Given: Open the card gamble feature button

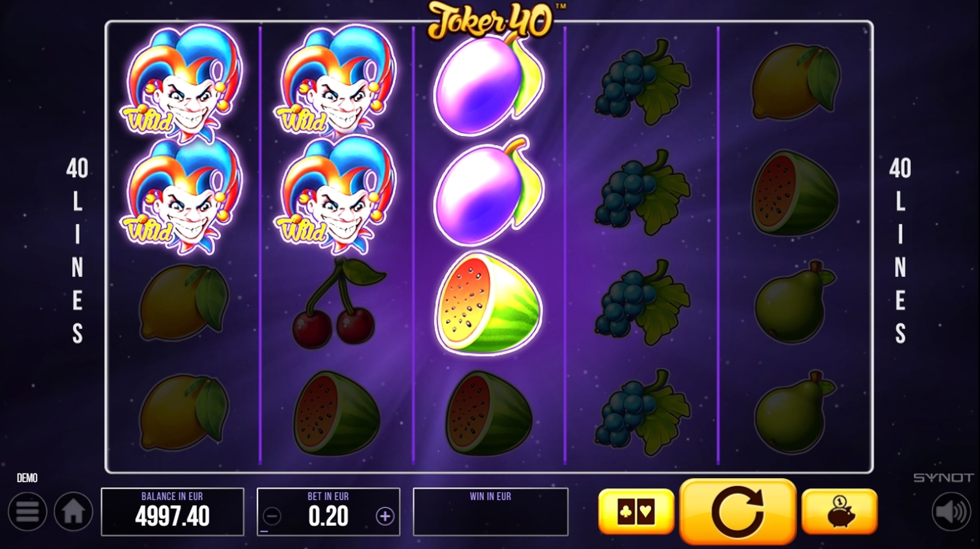Looking at the screenshot, I should (x=636, y=511).
